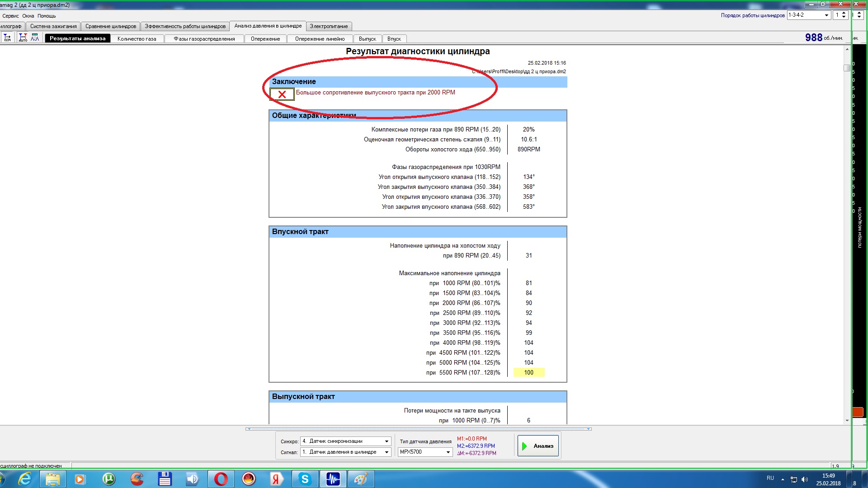Open the Выпуск sub-tab
Viewport: 868px width, 488px height.
click(368, 39)
